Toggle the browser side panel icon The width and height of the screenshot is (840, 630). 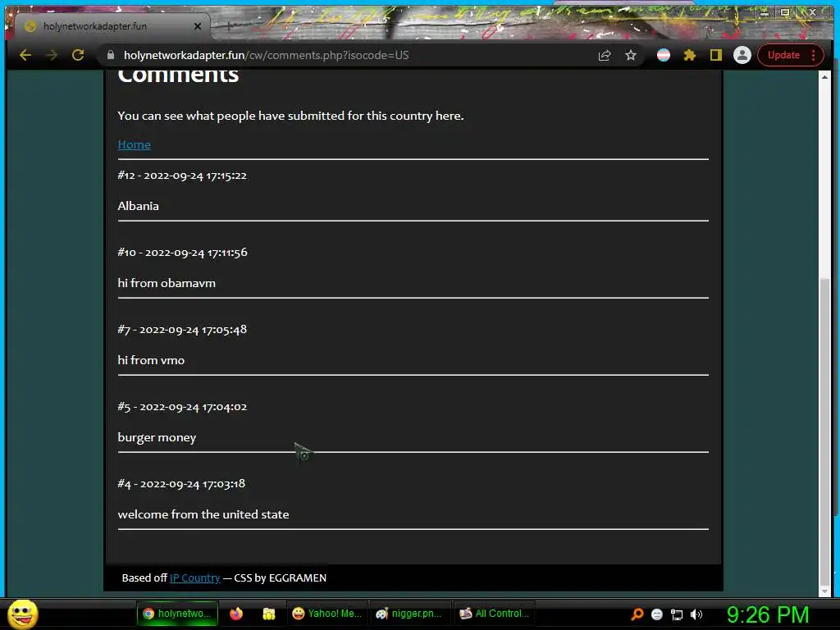click(715, 55)
